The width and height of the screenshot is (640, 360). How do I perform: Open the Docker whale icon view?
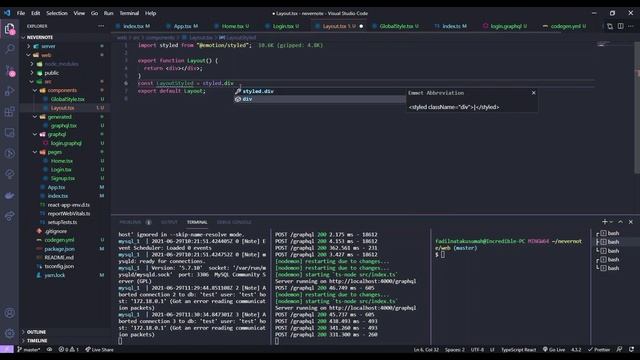pos(9,195)
